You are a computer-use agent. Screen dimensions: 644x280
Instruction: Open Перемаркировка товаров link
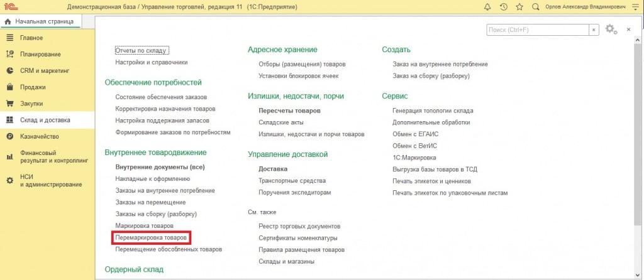150,237
